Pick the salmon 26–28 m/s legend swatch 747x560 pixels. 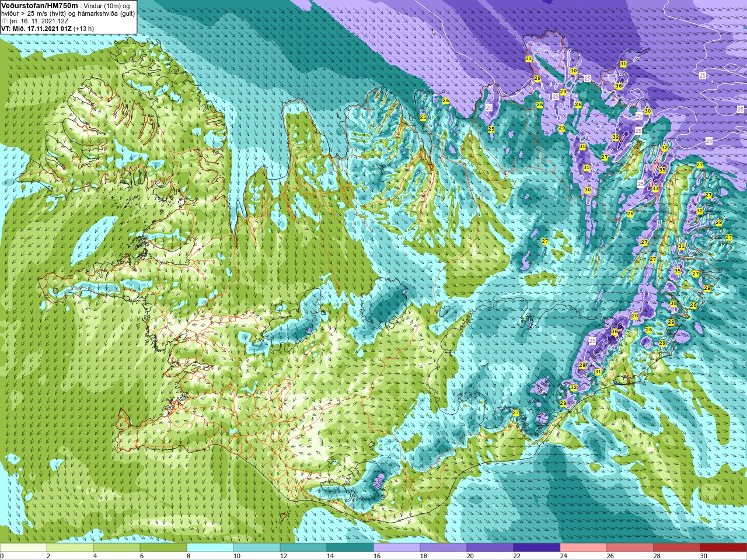(630, 548)
